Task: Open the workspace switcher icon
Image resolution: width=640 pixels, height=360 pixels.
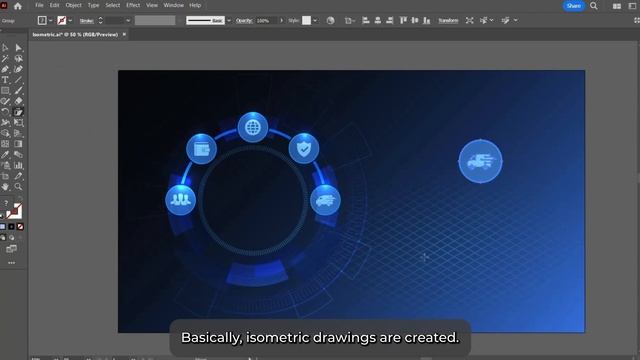Action: click(x=632, y=6)
